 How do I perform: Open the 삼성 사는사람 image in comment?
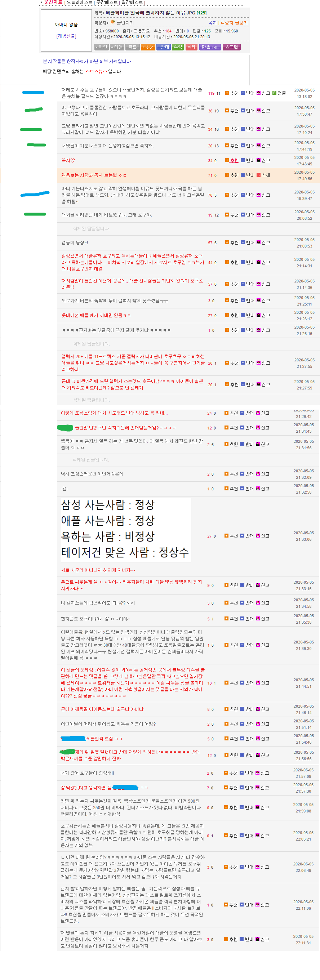pyautogui.click(x=126, y=530)
